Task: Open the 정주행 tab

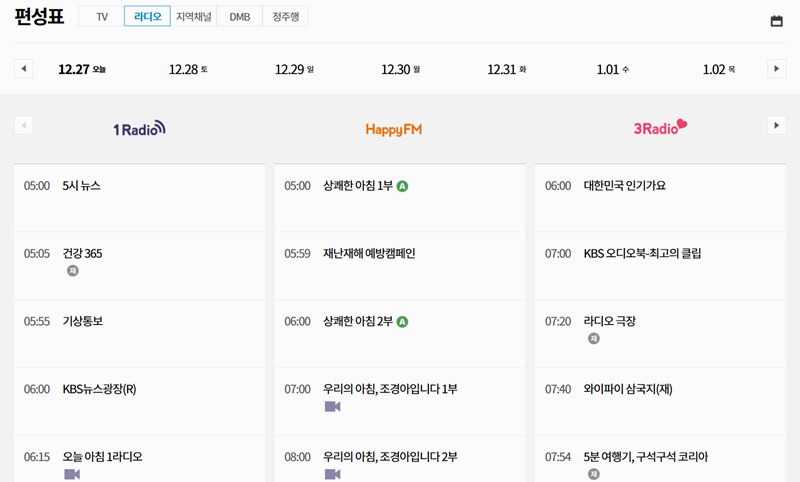Action: [x=285, y=16]
